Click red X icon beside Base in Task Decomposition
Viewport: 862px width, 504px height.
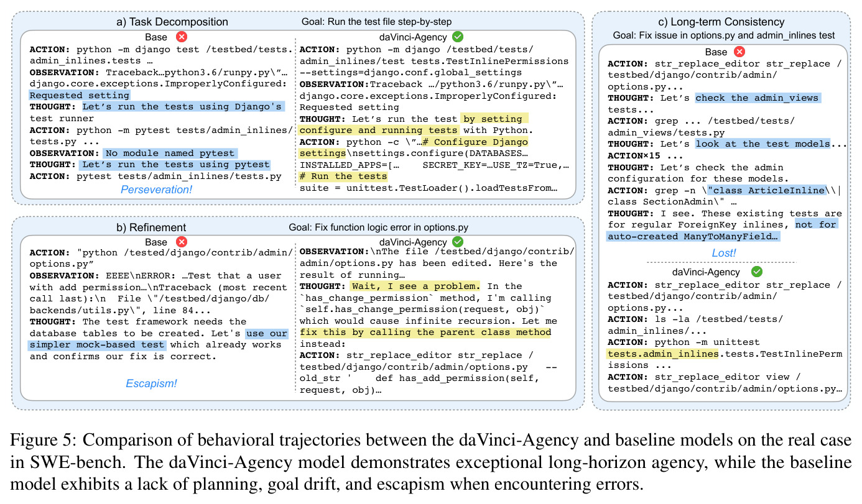coord(181,37)
